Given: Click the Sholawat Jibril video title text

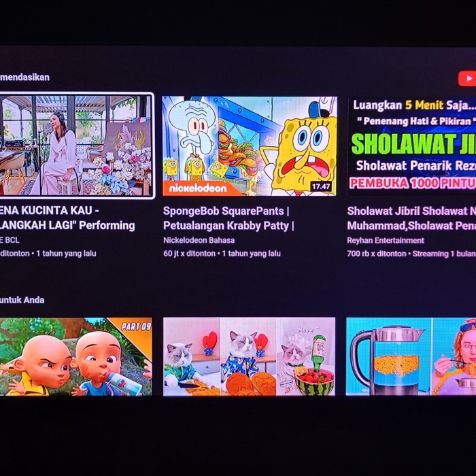Looking at the screenshot, I should pos(411,218).
